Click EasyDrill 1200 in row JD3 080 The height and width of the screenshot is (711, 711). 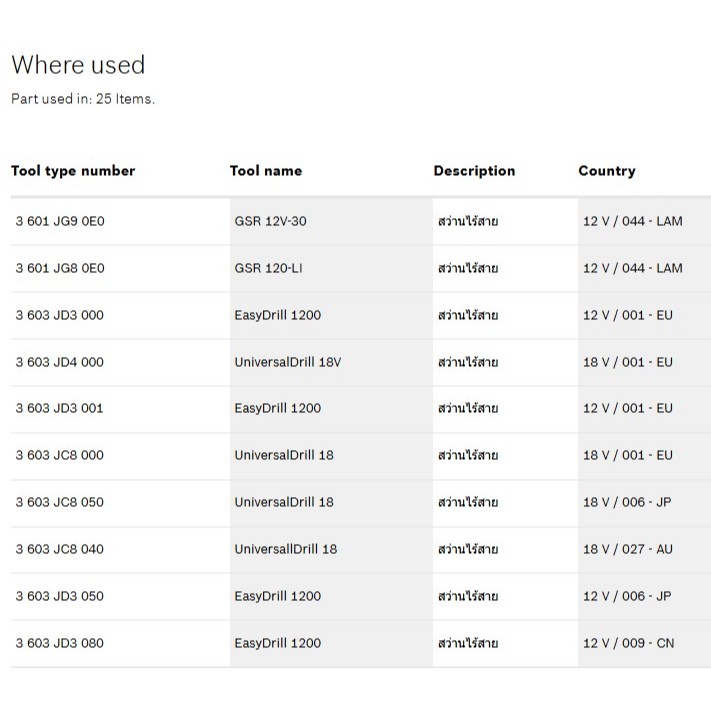[x=278, y=643]
